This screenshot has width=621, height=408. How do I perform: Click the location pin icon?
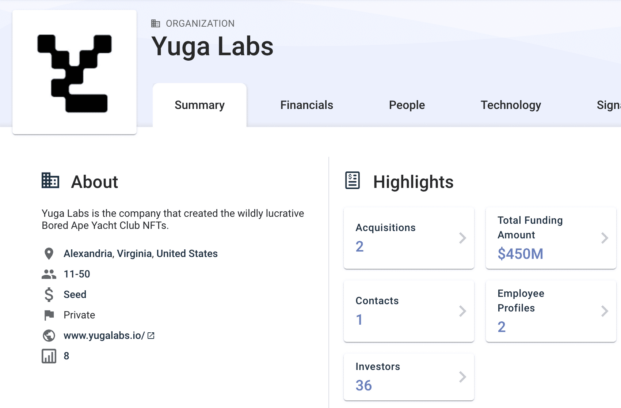[49, 254]
